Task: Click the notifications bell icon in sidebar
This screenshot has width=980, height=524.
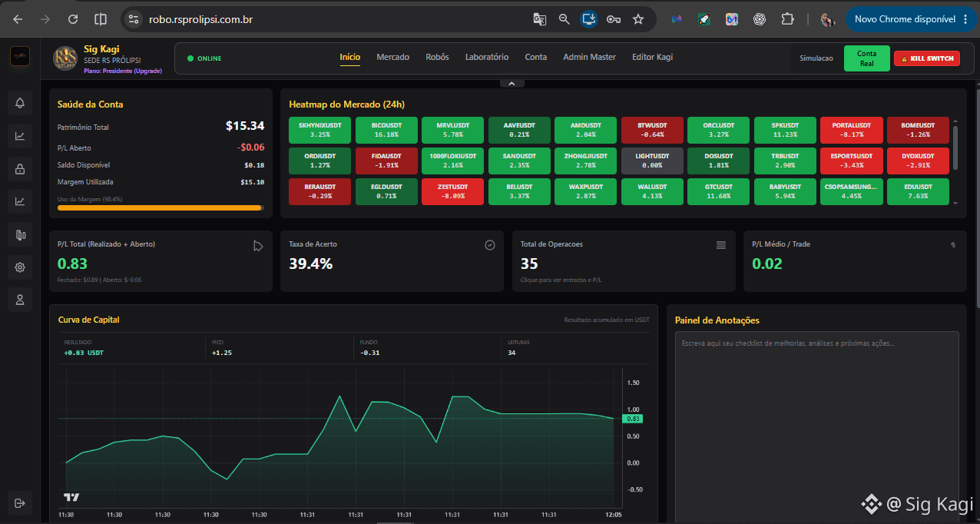Action: 20,103
